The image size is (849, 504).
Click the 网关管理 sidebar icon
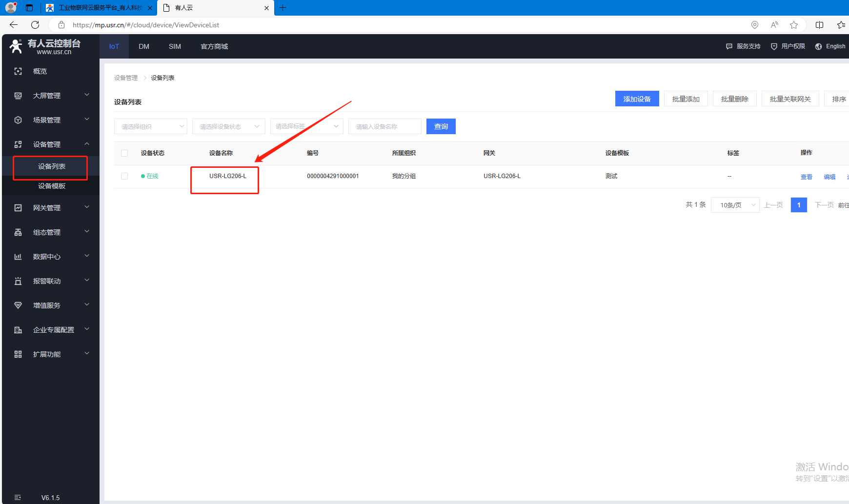[18, 208]
